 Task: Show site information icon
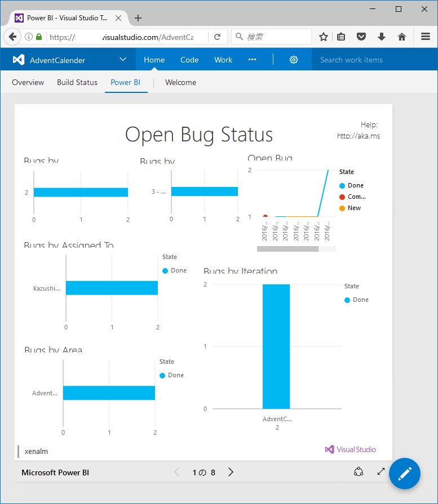[x=29, y=37]
